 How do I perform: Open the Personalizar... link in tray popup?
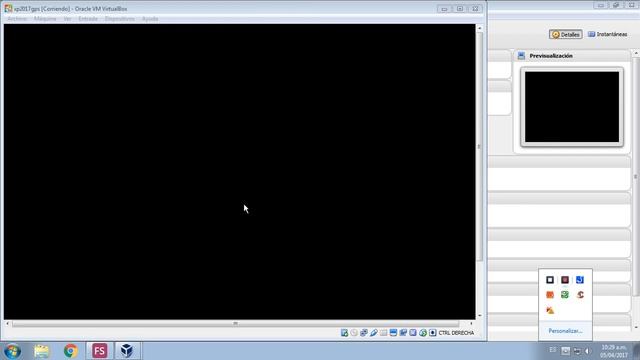(x=565, y=331)
